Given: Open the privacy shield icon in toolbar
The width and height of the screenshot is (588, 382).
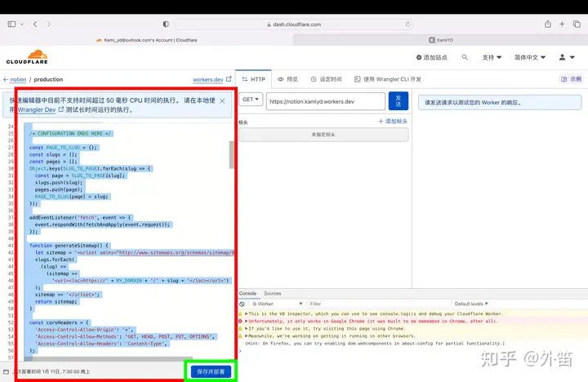Looking at the screenshot, I should (x=166, y=24).
